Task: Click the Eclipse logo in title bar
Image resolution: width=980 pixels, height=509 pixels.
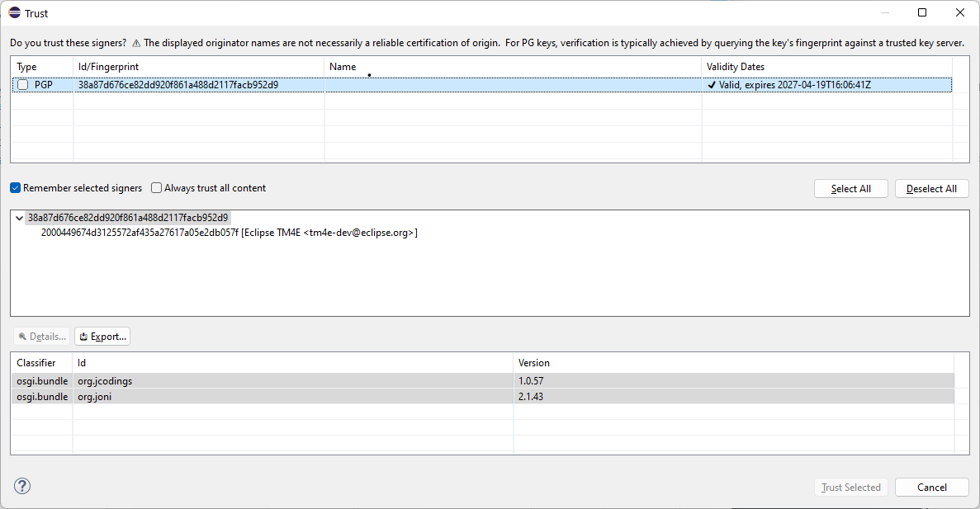Action: click(x=14, y=12)
